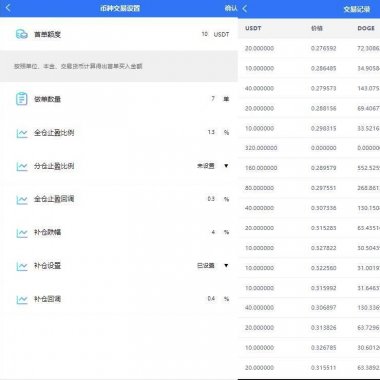This screenshot has width=380, height=380.
Task: Click the 80.000000 USDT cell
Action: pyautogui.click(x=259, y=188)
